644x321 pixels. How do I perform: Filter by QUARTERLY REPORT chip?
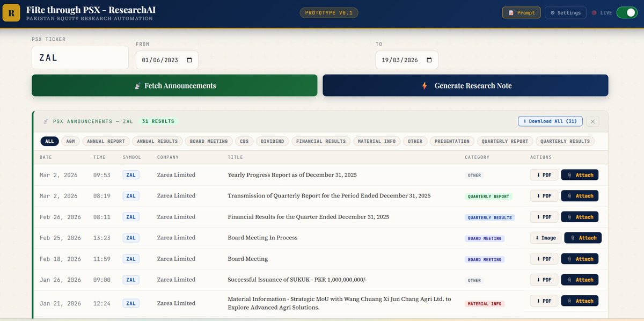[505, 141]
